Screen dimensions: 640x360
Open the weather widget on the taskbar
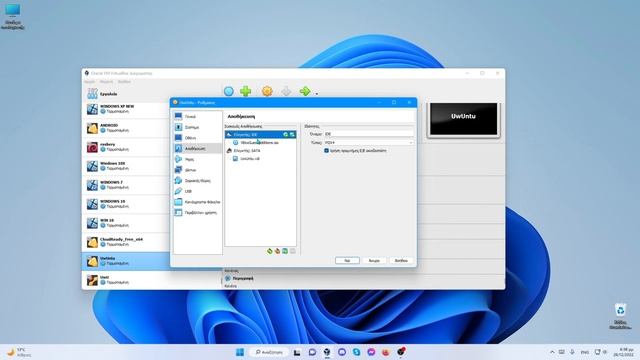tap(18, 352)
